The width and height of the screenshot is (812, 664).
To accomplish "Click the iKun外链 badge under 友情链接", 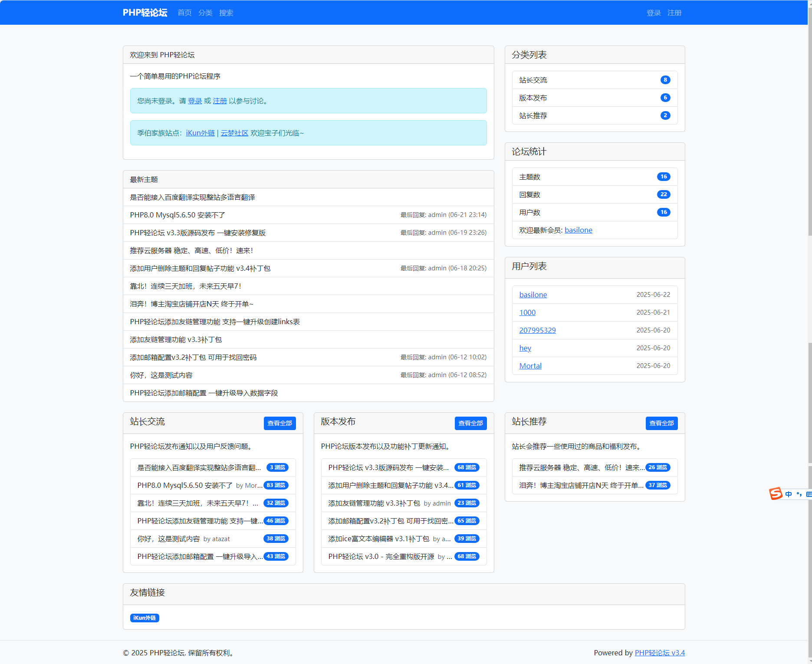I will [145, 618].
